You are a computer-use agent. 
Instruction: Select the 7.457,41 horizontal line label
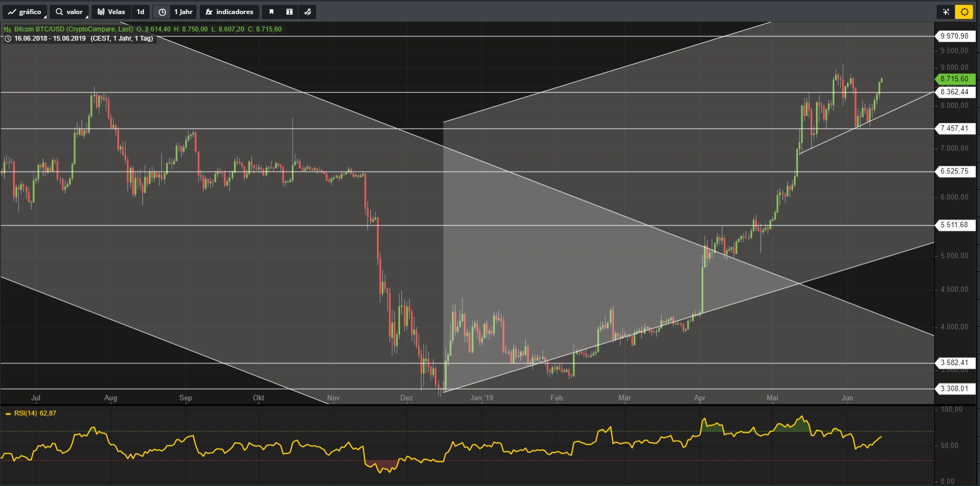(955, 128)
